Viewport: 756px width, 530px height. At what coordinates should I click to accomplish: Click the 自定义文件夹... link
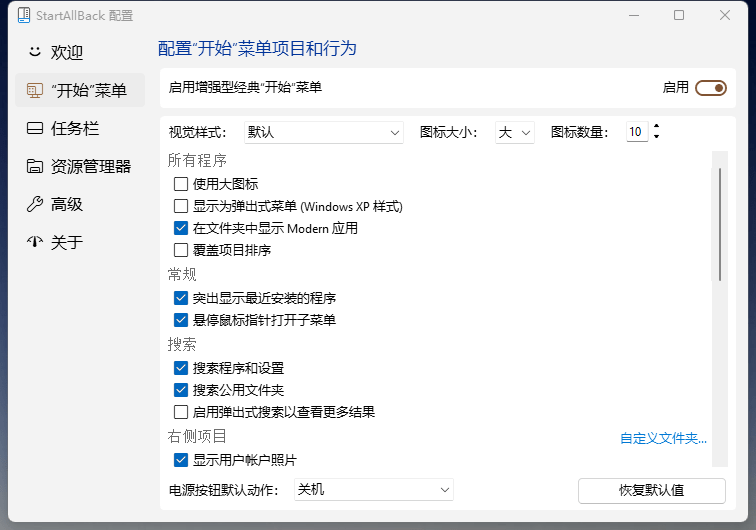coord(663,438)
